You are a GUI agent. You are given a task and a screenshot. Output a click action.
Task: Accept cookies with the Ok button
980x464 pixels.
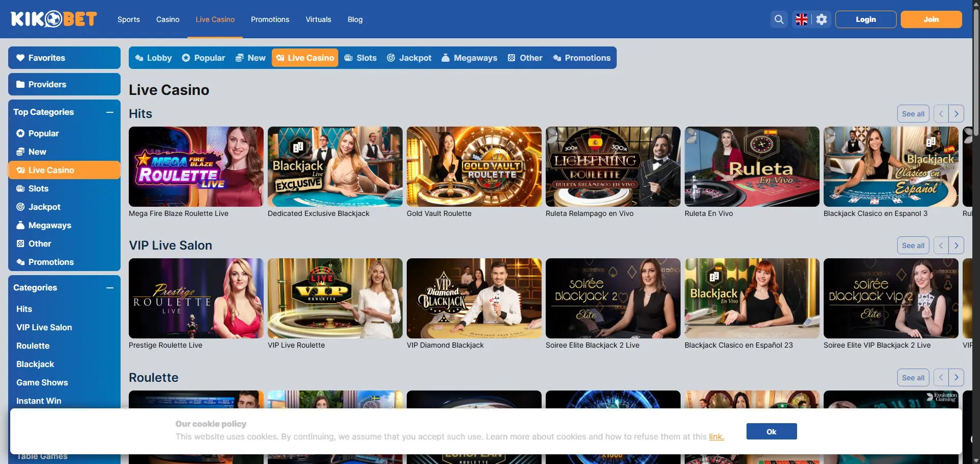point(772,431)
